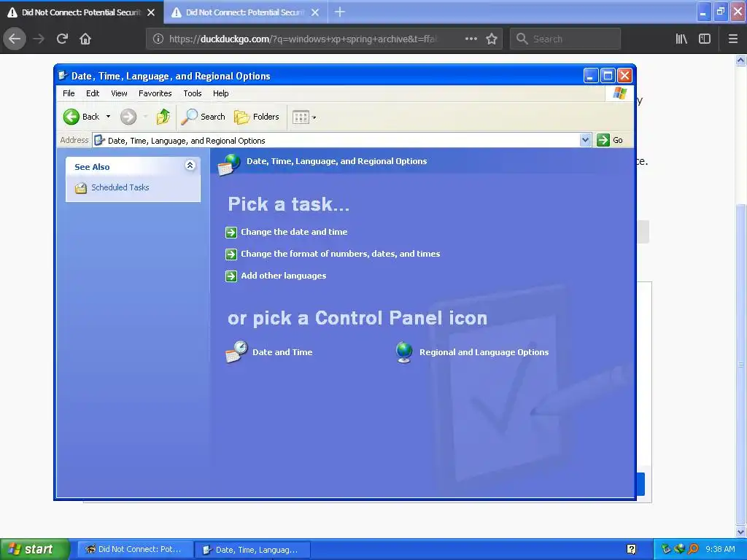Go back in Firefox browser
The width and height of the screenshot is (747, 560).
(15, 39)
